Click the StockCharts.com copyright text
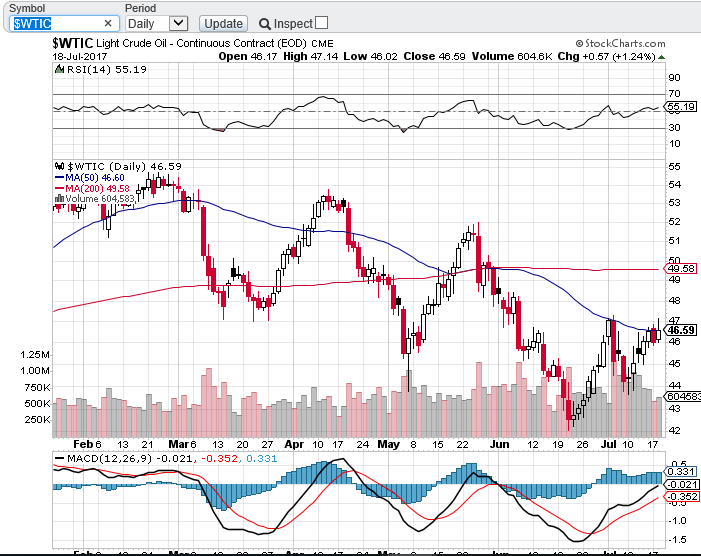 (620, 43)
